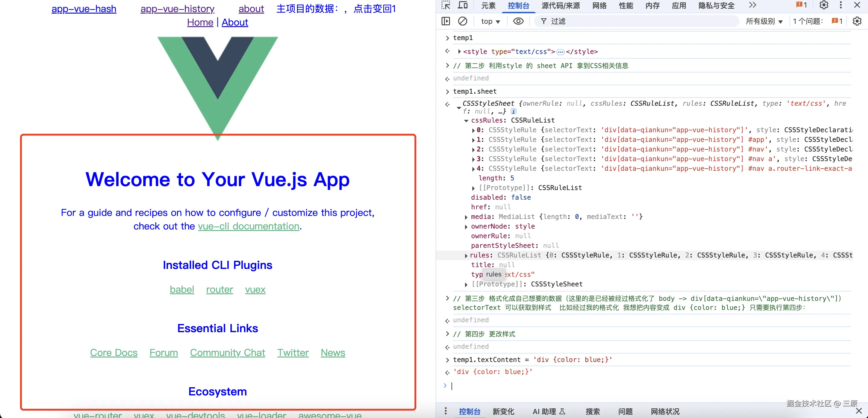Viewport: 868px width, 418px height.
Task: Switch to the 元素 tab
Action: point(488,6)
